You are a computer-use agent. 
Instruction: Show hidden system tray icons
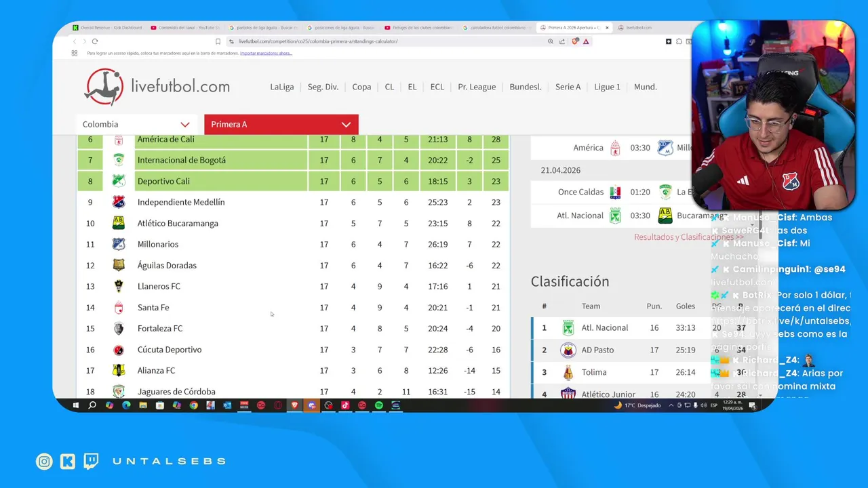coord(671,405)
